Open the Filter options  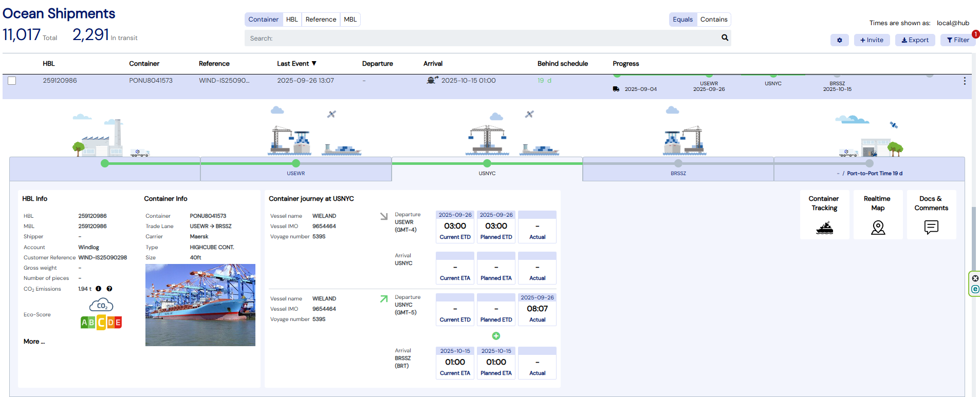957,40
